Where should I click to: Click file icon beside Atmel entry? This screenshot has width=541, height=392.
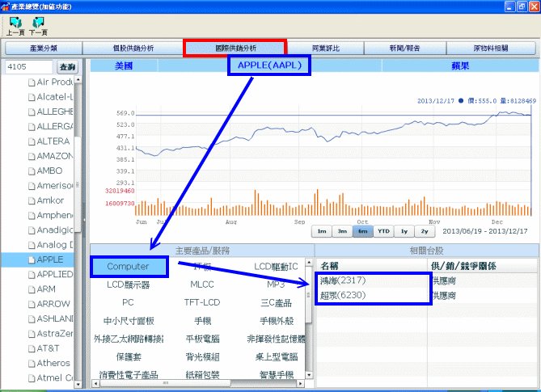[x=32, y=378]
